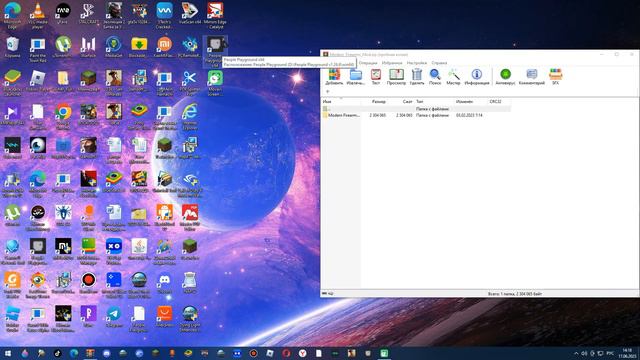Select the VLC media player desktop icon
The image size is (640, 360).
pyautogui.click(x=38, y=15)
